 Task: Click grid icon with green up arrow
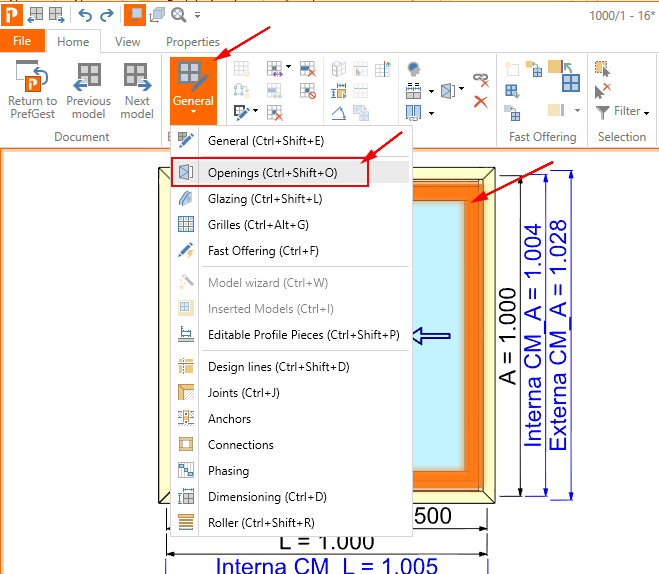[x=383, y=68]
